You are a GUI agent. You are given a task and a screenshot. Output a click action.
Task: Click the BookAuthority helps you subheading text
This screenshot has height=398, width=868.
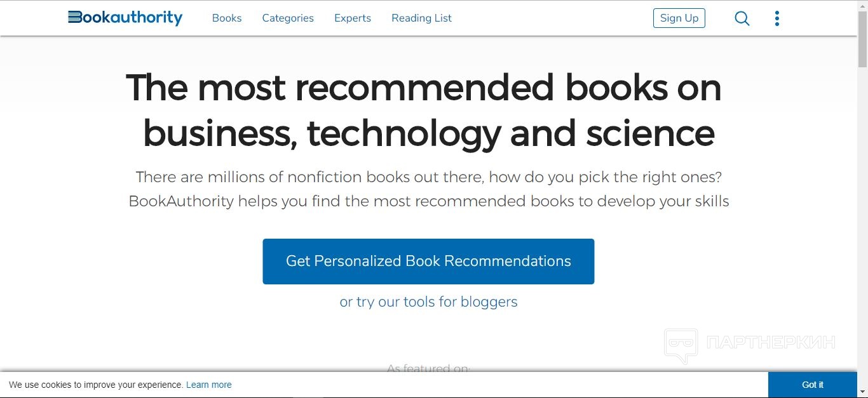[428, 201]
